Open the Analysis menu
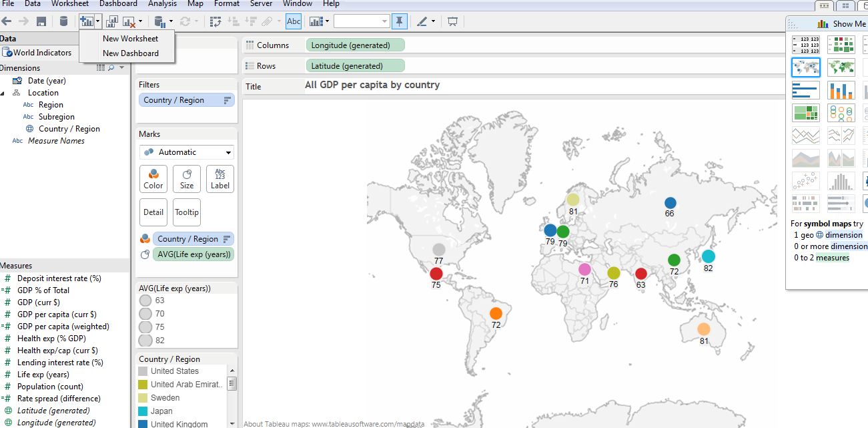868x428 pixels. (162, 4)
